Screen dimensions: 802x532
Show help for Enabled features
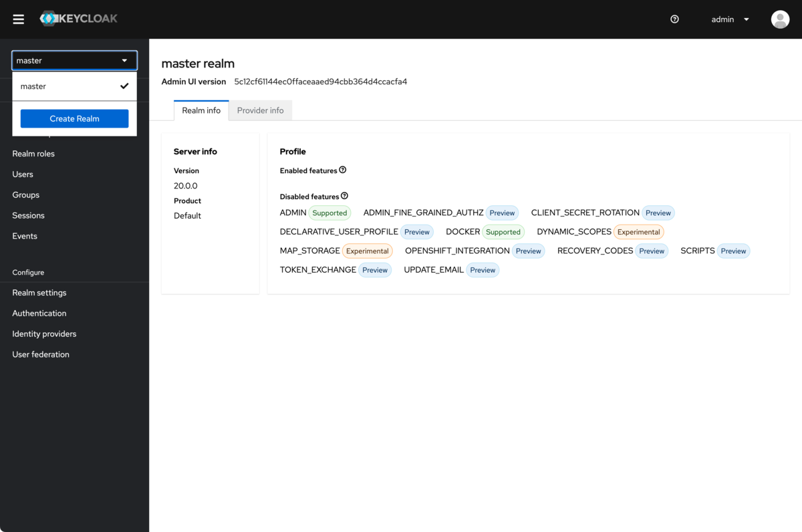tap(343, 170)
